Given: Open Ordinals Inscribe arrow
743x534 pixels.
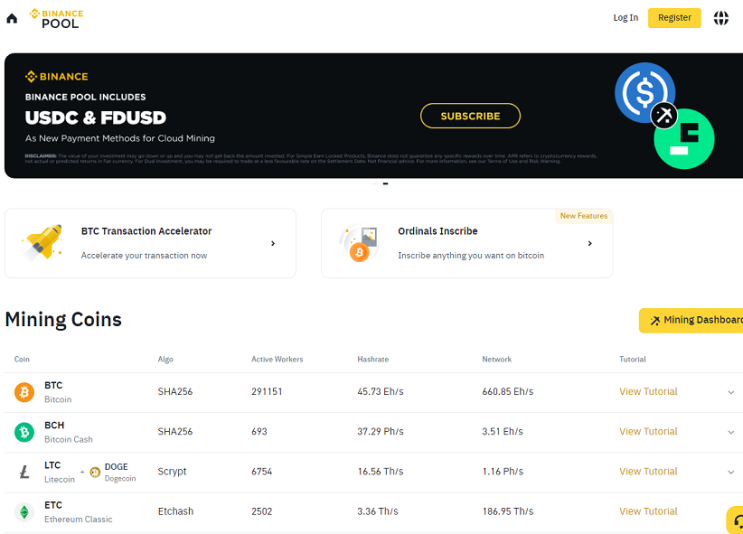Looking at the screenshot, I should pyautogui.click(x=590, y=243).
